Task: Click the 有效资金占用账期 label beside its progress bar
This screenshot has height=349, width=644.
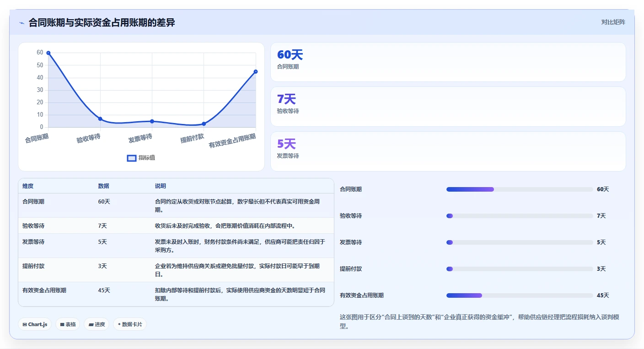Action: [362, 295]
